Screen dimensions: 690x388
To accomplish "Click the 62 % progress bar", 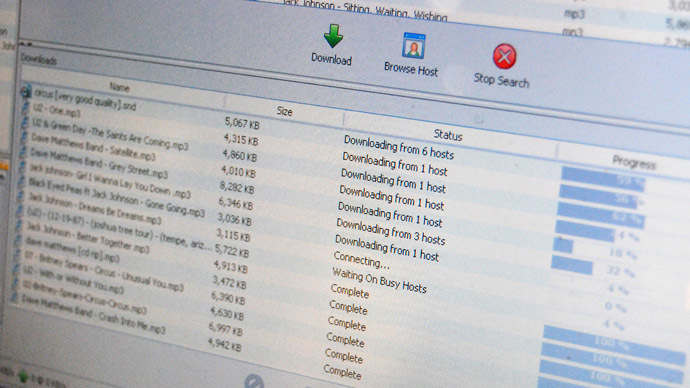I will 601,215.
